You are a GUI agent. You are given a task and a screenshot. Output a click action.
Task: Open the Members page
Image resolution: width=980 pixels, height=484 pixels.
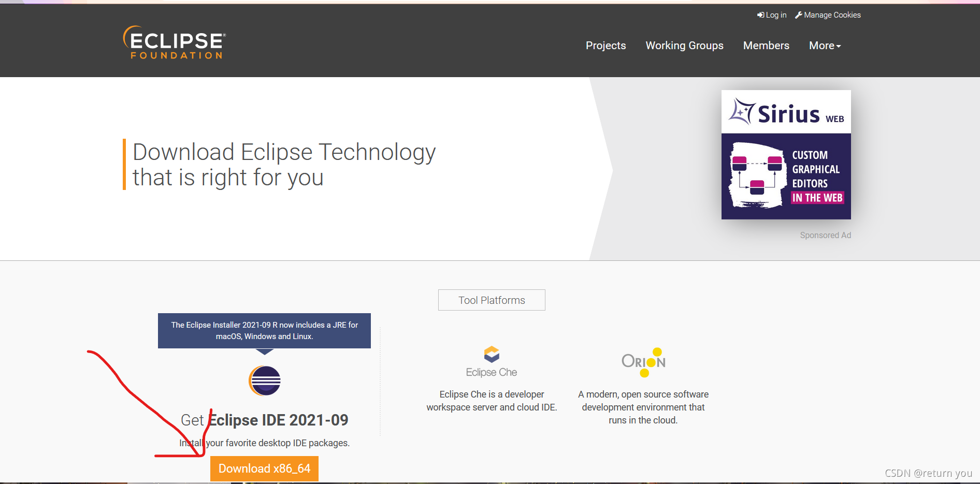pos(766,46)
